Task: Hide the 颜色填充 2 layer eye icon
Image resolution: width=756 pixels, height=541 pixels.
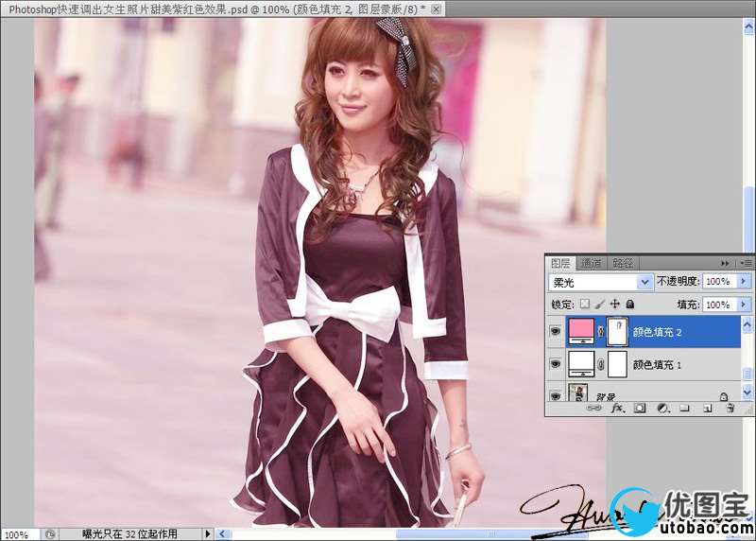Action: pos(556,332)
